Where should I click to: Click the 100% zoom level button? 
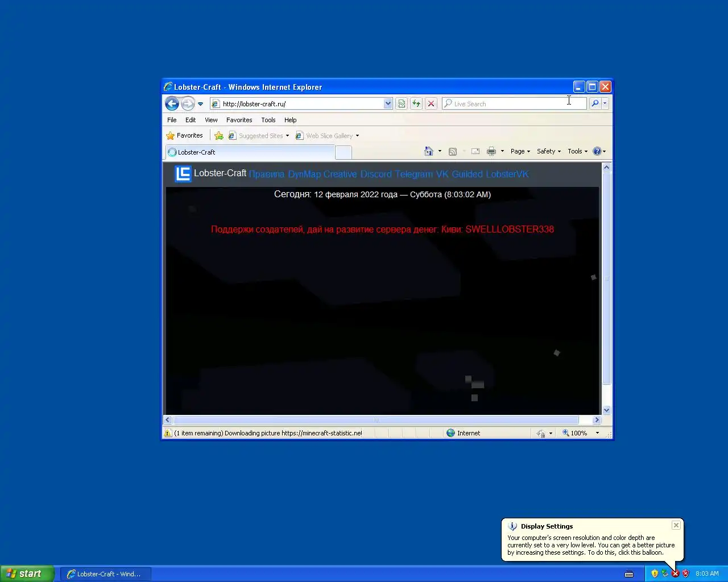pyautogui.click(x=575, y=433)
